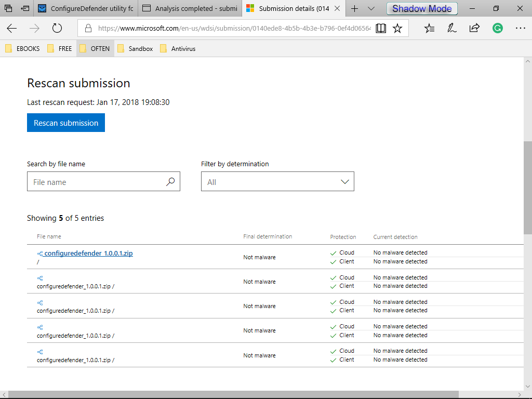Click the address bar URL
Image resolution: width=532 pixels, height=399 pixels.
pyautogui.click(x=234, y=28)
